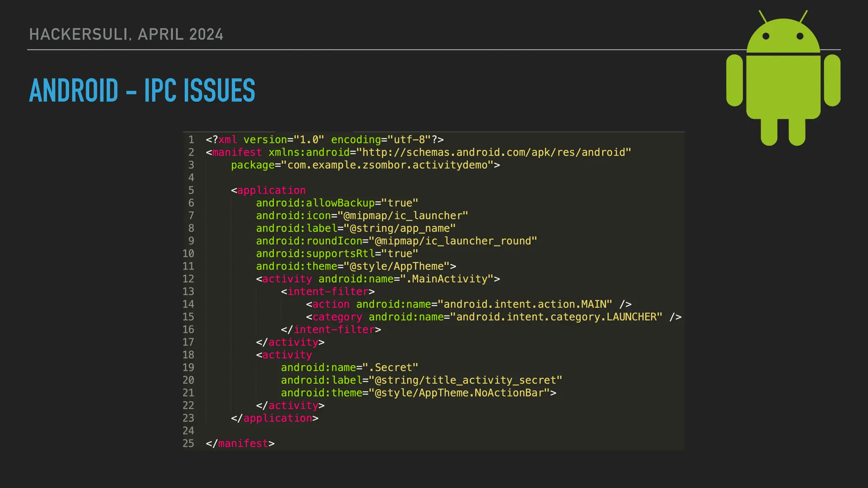Click the android:icon="@mipmap/ic_launcher" line

click(x=362, y=216)
